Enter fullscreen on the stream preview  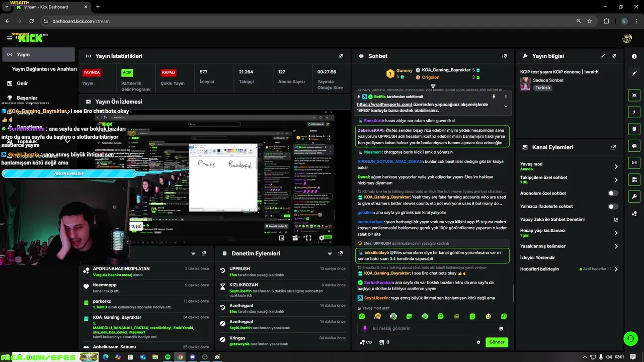pyautogui.click(x=308, y=238)
